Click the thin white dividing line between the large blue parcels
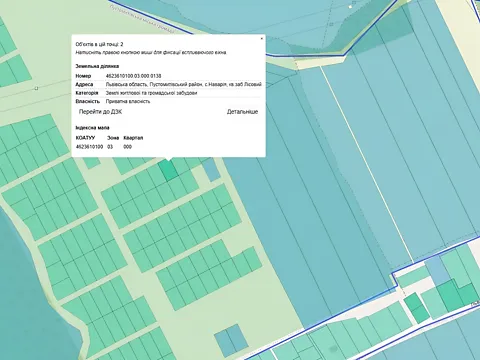This screenshot has width=480, height=360. click(367, 163)
